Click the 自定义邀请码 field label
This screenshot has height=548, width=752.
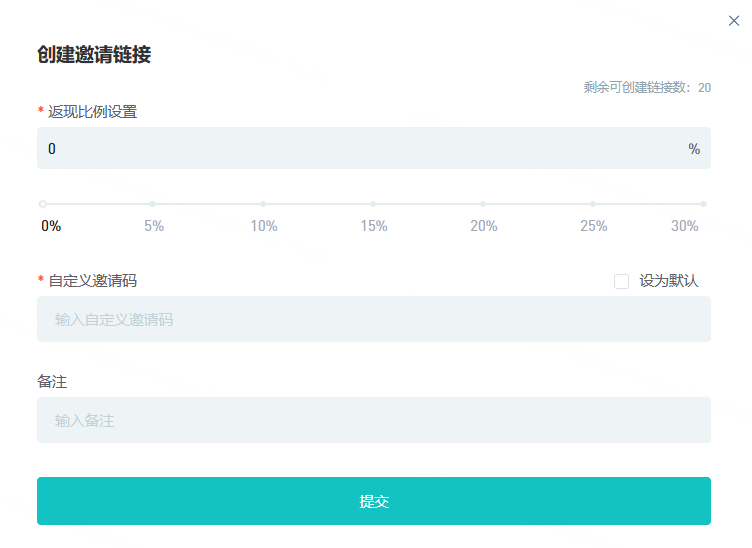click(x=92, y=281)
